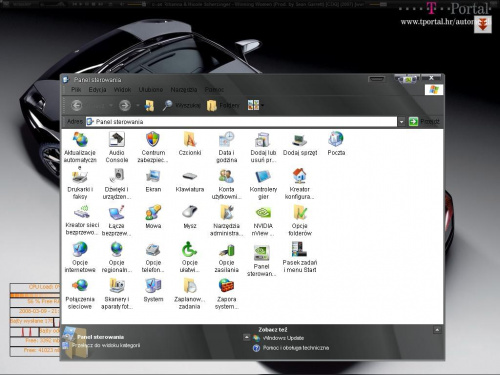Image resolution: width=500 pixels, height=375 pixels.
Task: Open the Pomoc menu
Action: [214, 90]
